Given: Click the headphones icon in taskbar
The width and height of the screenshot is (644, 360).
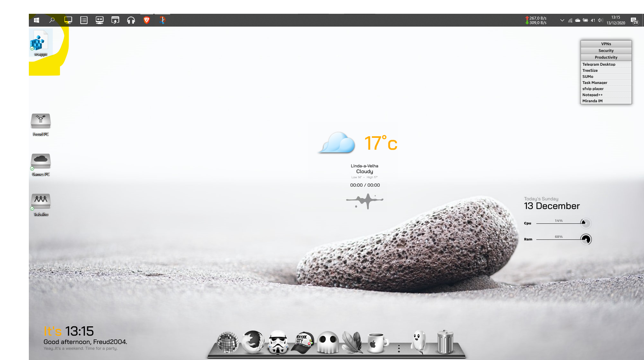Looking at the screenshot, I should [x=131, y=20].
